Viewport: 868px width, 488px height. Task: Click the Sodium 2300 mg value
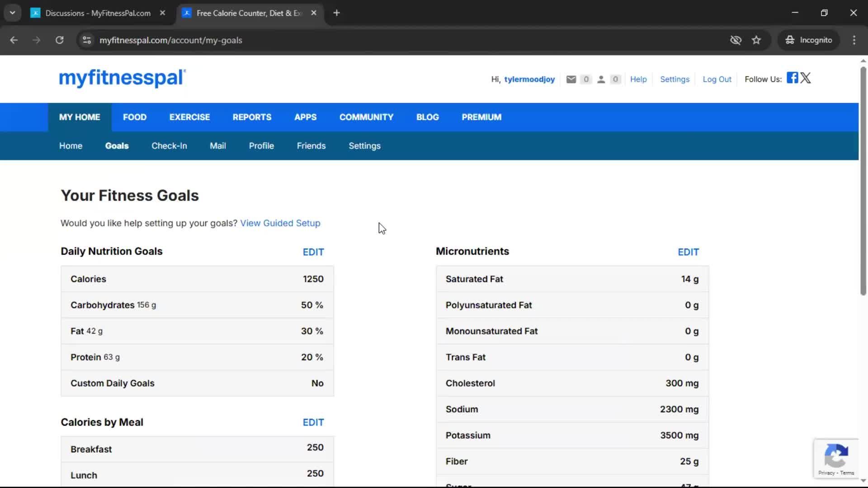(679, 409)
